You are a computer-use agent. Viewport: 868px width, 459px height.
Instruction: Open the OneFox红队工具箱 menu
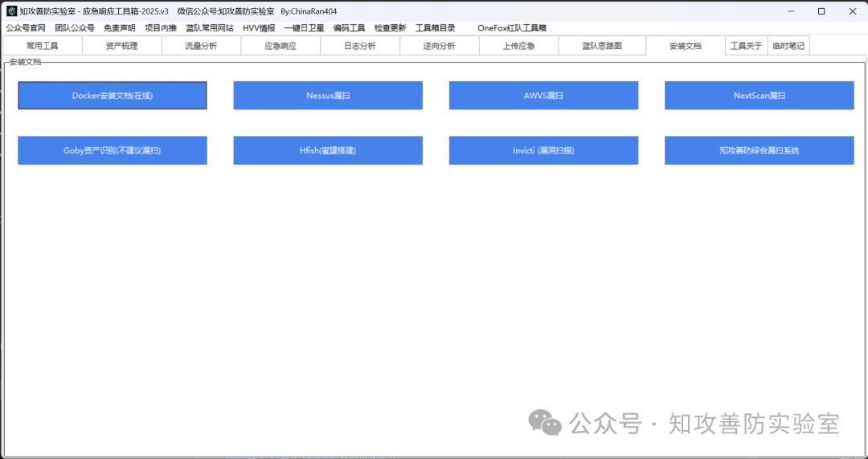(x=512, y=28)
